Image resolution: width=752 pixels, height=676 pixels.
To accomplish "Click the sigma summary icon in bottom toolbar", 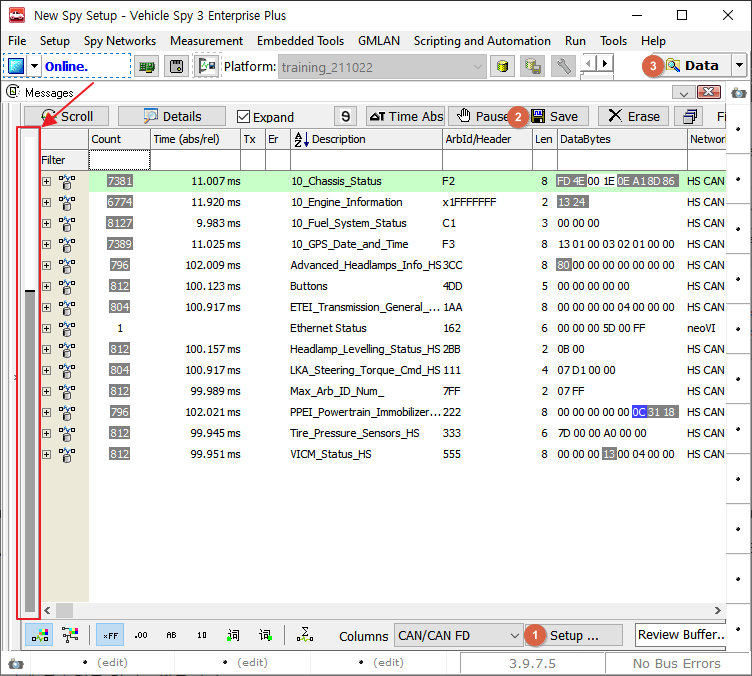I will click(x=305, y=635).
